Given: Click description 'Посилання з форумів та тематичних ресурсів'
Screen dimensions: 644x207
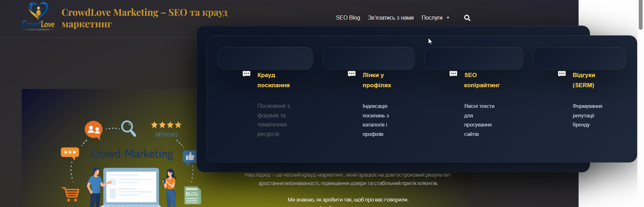Looking at the screenshot, I should (x=274, y=120).
